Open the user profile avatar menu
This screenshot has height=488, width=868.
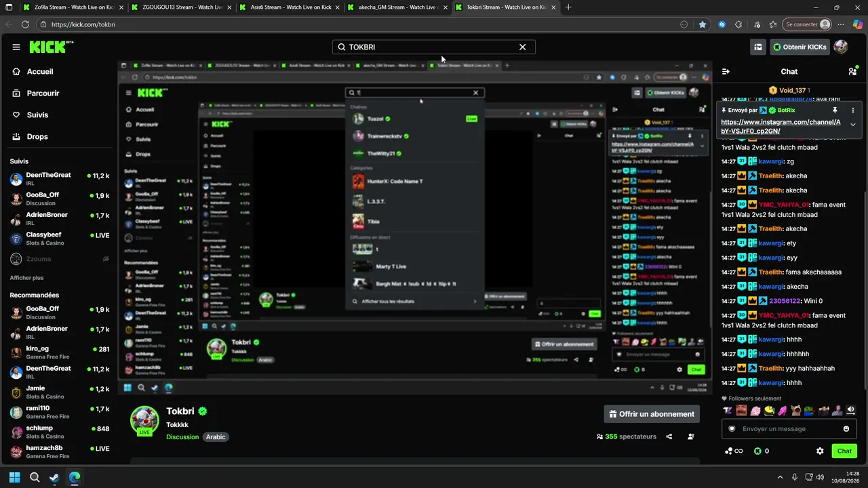841,47
